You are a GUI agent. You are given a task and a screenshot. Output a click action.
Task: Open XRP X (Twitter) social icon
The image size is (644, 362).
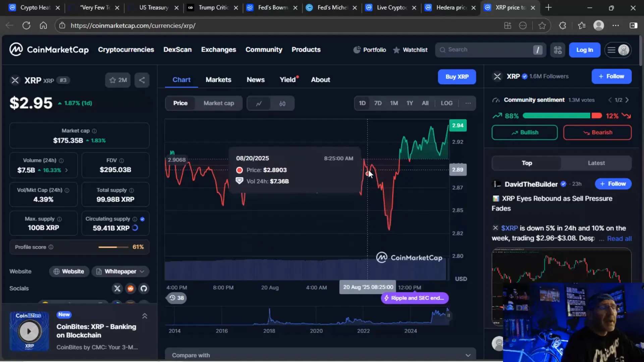(117, 288)
